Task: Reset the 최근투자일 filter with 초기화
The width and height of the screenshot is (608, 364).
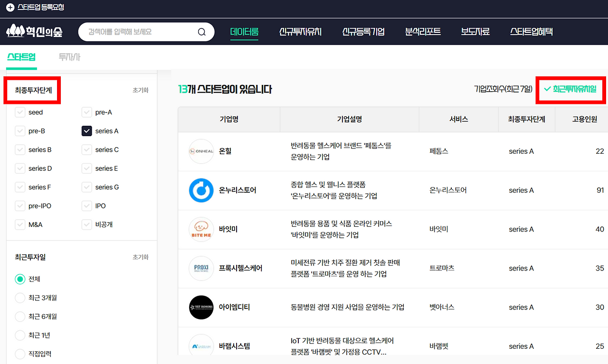Action: point(141,257)
